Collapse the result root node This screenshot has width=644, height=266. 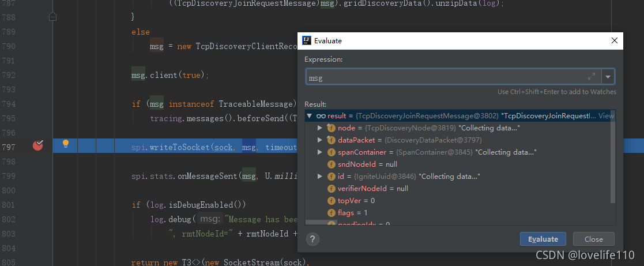click(310, 116)
